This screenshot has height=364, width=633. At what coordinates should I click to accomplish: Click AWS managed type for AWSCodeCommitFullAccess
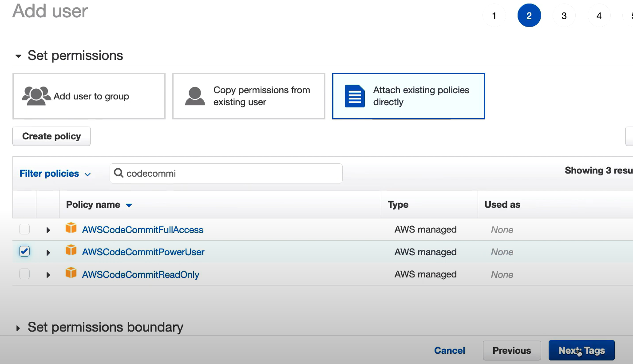click(x=425, y=229)
